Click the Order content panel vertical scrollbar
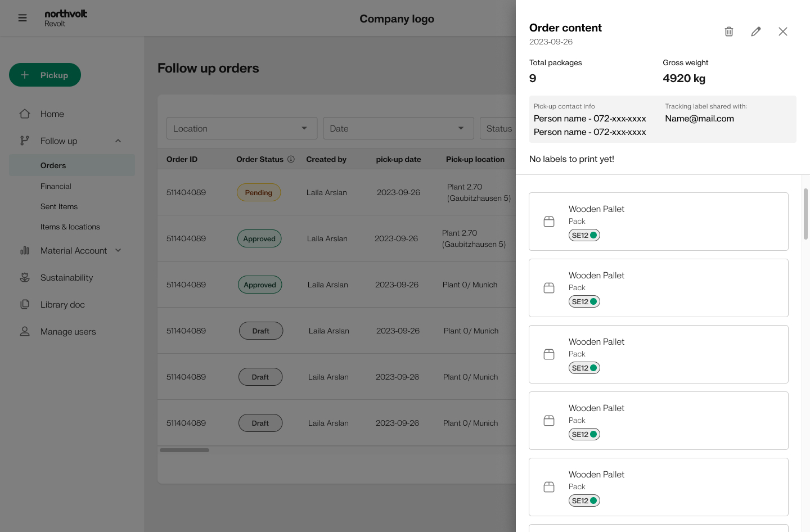This screenshot has width=810, height=532. (805, 214)
